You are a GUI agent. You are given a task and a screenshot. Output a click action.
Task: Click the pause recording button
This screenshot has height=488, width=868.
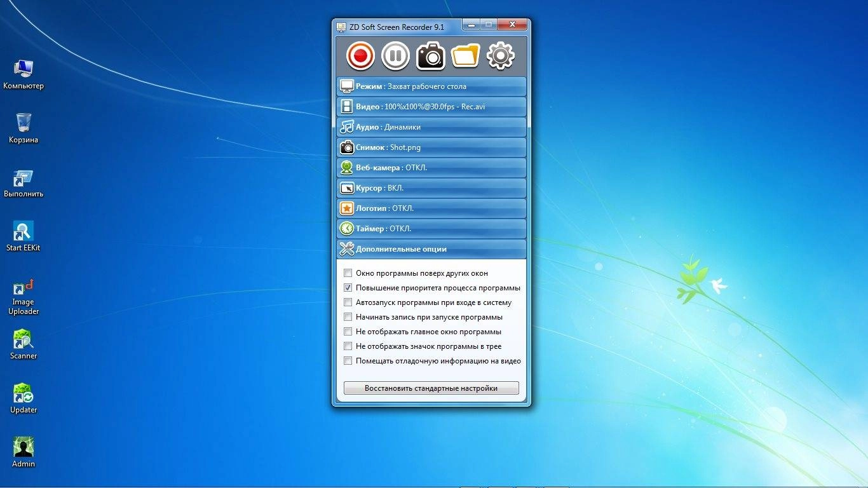click(395, 56)
